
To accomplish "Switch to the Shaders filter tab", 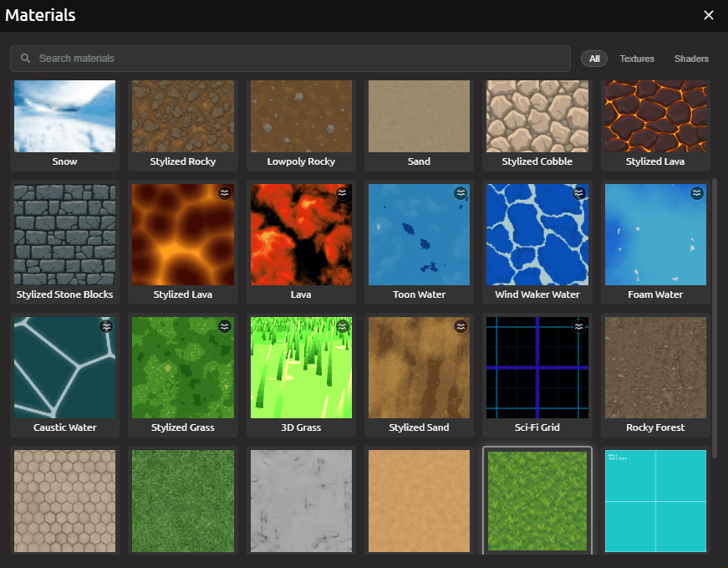I will tap(691, 59).
